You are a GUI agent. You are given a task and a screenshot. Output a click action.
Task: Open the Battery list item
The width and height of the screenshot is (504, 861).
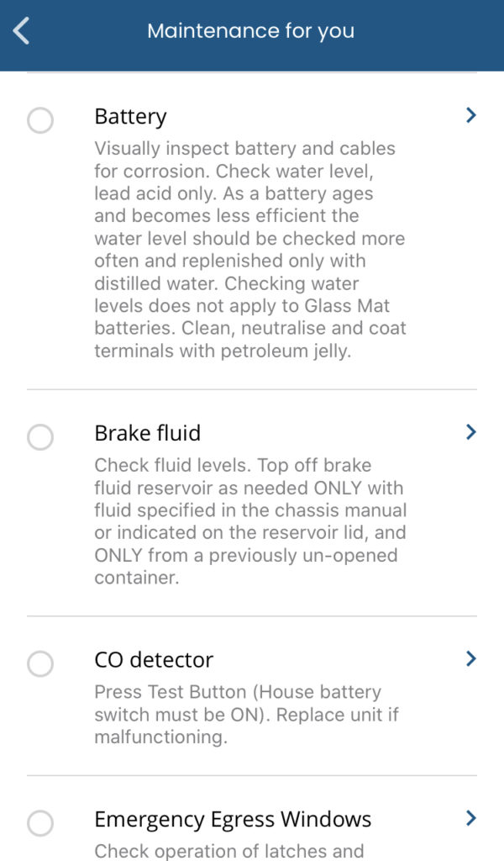(130, 117)
